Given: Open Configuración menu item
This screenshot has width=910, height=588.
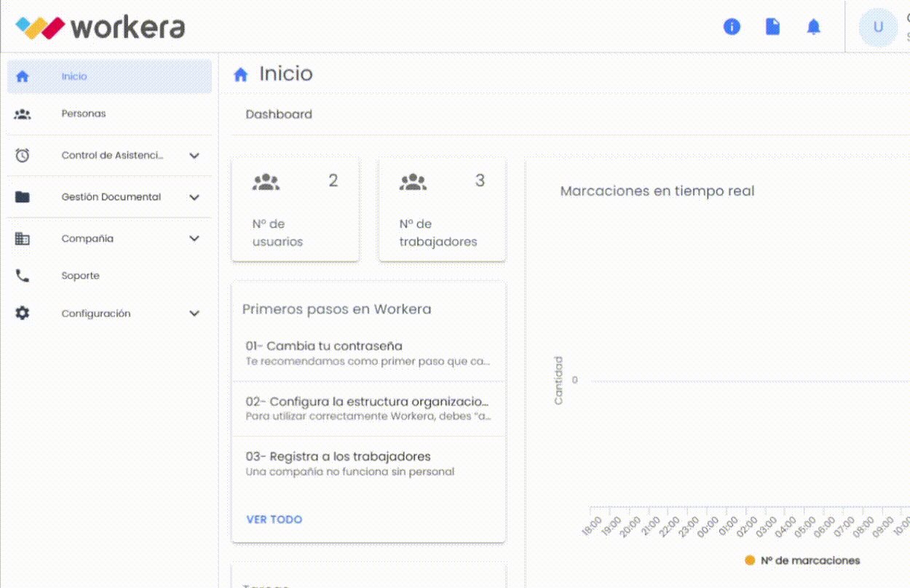Looking at the screenshot, I should click(x=109, y=314).
